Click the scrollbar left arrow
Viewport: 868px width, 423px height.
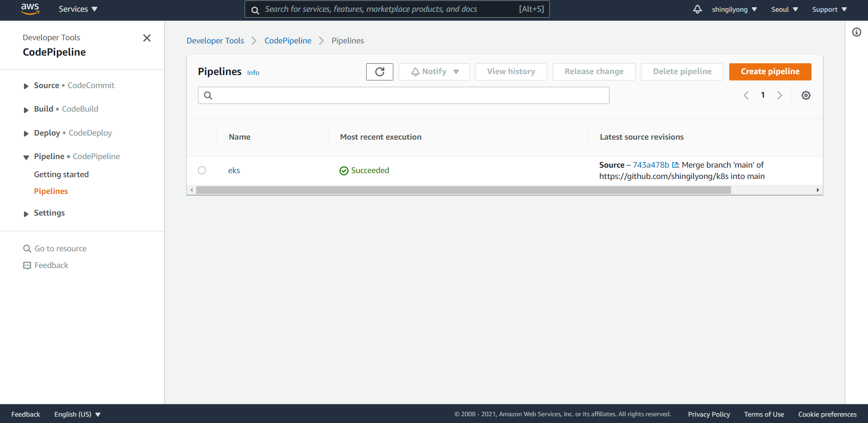click(192, 190)
